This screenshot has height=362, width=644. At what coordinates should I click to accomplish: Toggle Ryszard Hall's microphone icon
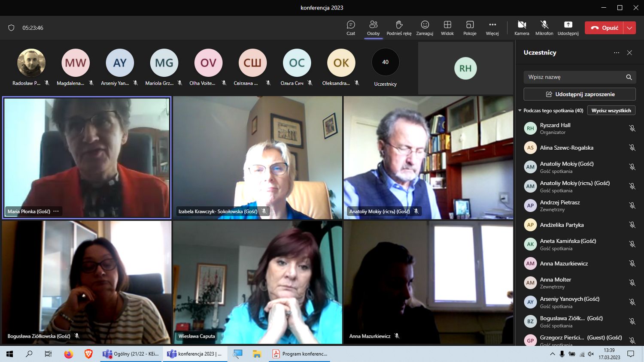(x=632, y=128)
